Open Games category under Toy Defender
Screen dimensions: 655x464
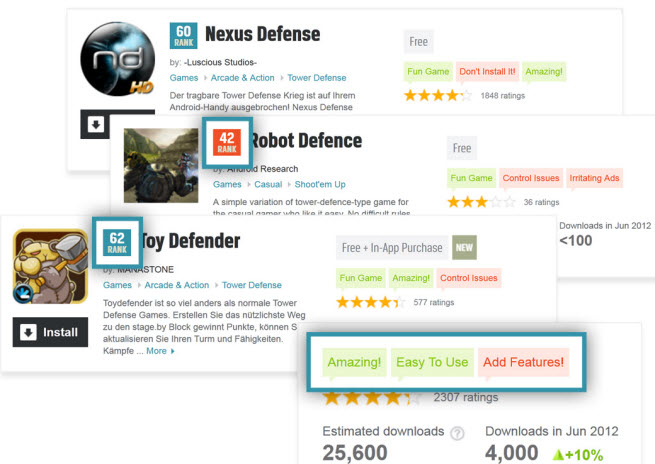(x=117, y=285)
